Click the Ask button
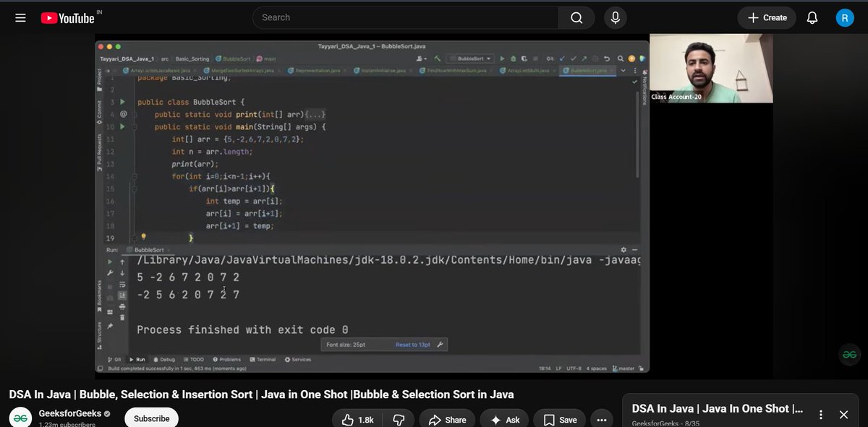Screen dimensions: 868x427 (x=504, y=419)
